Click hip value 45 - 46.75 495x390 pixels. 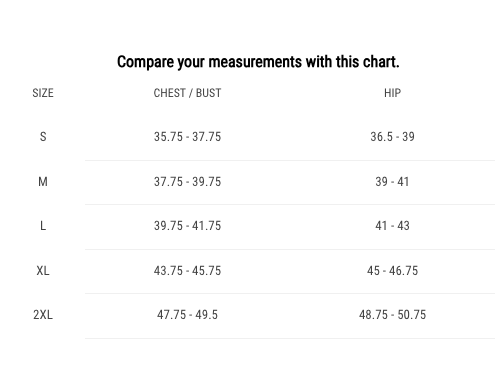[x=392, y=271]
